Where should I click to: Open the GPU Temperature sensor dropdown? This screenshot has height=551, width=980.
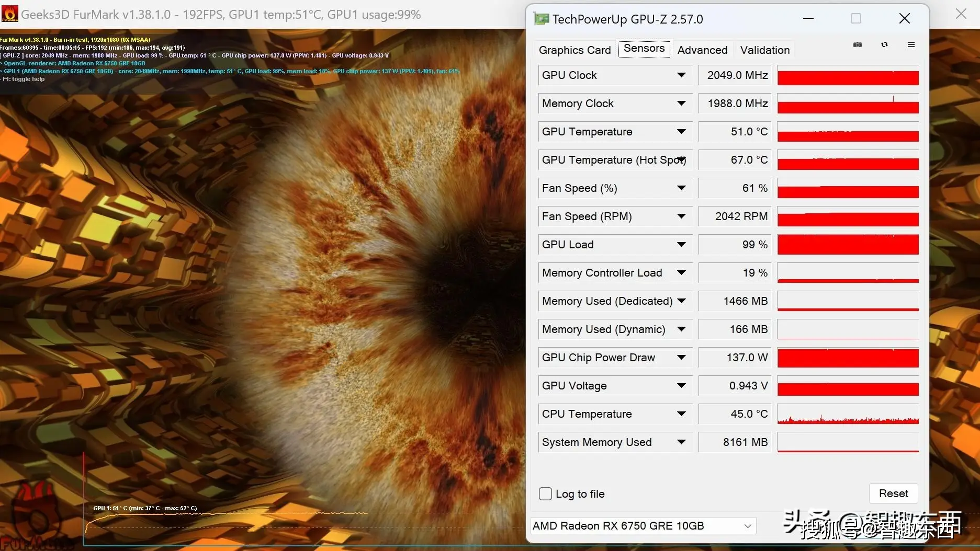(681, 132)
